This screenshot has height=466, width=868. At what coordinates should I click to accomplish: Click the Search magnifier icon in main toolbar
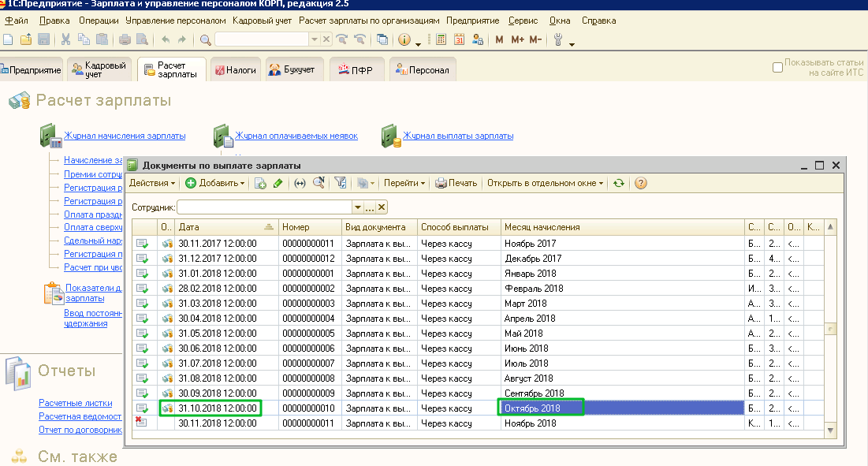point(206,39)
